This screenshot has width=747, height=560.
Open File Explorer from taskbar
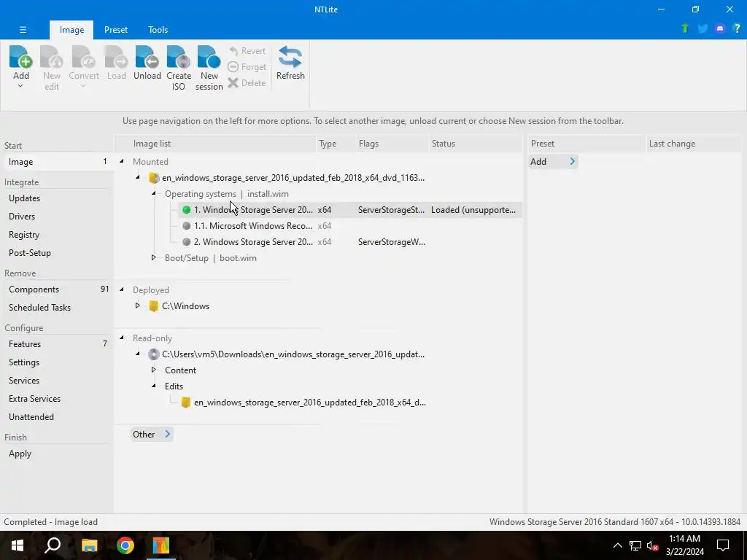[89, 545]
